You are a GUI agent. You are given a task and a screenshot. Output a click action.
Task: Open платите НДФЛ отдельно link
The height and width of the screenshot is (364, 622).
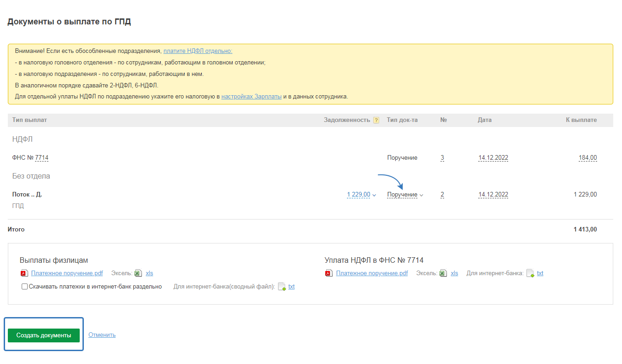(x=198, y=51)
